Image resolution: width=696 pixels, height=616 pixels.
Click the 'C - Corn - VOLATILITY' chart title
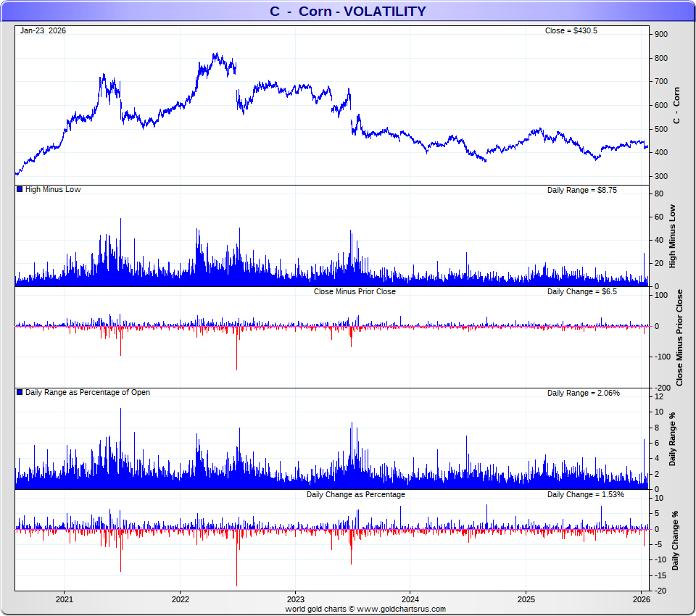tap(348, 11)
